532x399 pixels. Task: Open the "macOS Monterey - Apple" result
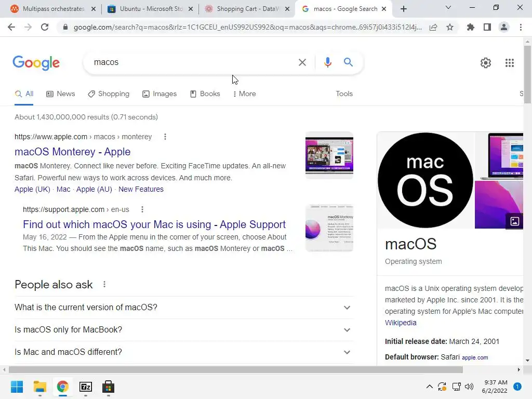[x=72, y=152]
